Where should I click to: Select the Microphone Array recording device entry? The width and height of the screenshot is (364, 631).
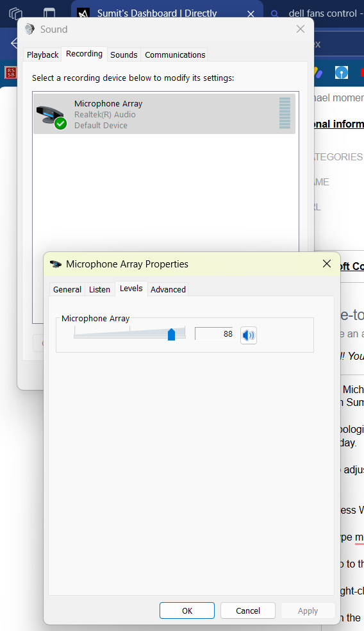click(164, 114)
